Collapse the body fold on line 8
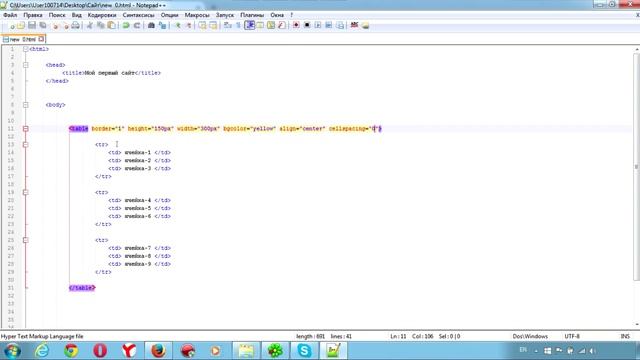This screenshot has height=360, width=640. (x=26, y=105)
